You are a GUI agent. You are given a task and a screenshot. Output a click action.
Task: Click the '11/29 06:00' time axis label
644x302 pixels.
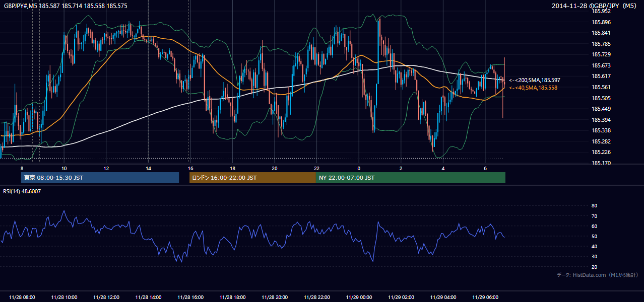coord(485,297)
